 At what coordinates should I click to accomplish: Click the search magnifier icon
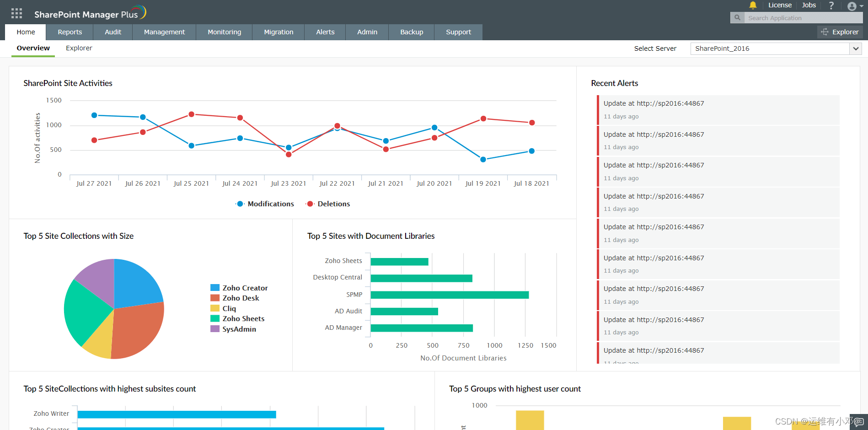[737, 18]
